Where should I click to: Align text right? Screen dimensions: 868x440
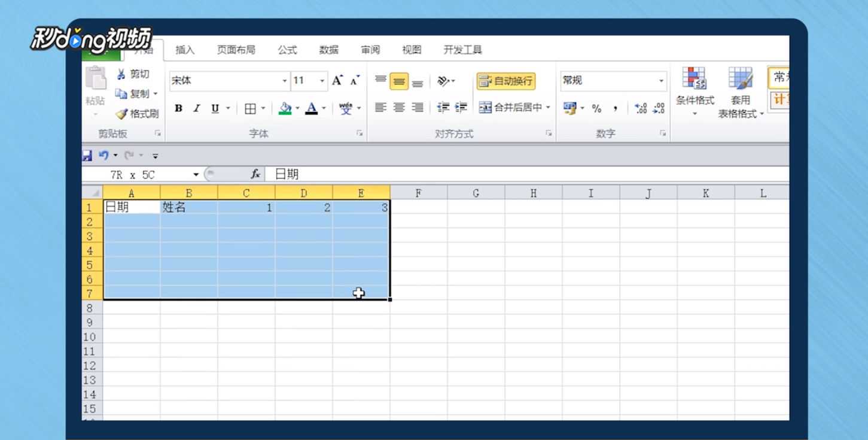[418, 108]
